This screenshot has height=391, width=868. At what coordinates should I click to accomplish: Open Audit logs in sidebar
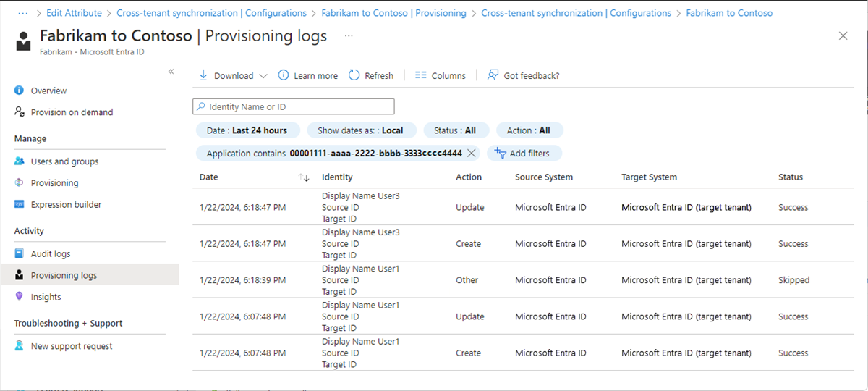(51, 254)
